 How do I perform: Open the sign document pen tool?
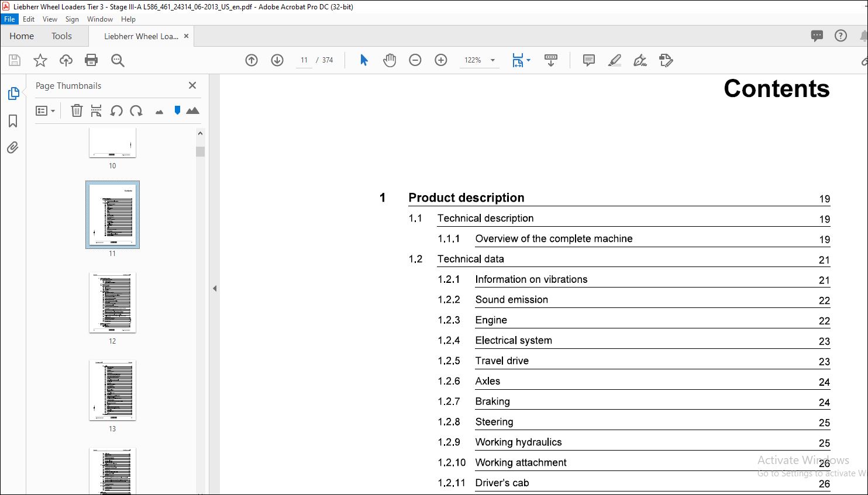point(640,60)
